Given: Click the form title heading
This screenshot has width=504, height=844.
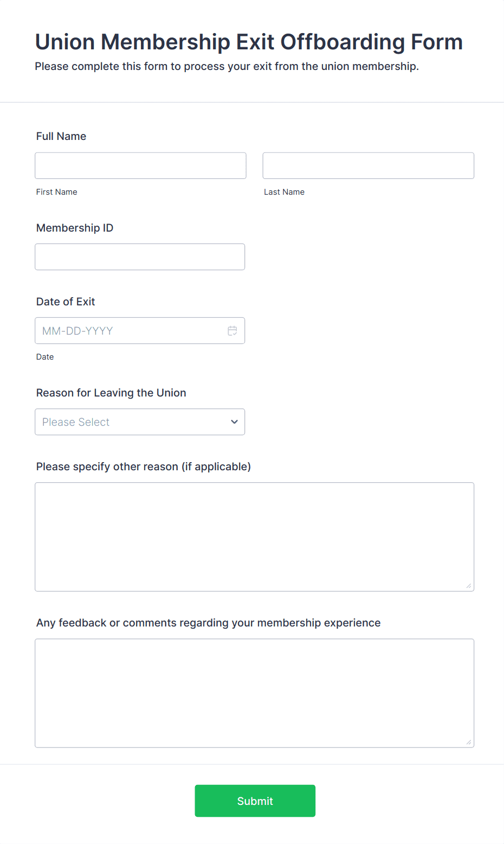Looking at the screenshot, I should (249, 42).
